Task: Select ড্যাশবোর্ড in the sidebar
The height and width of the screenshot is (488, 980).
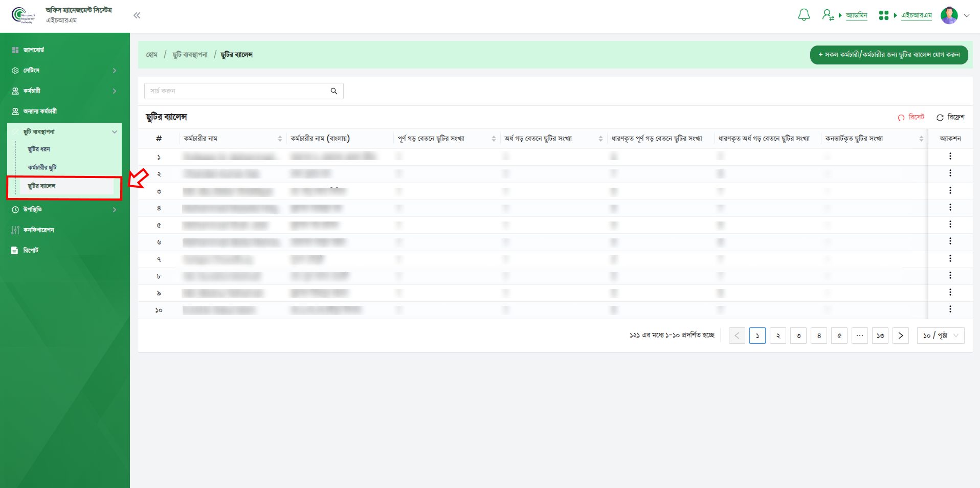Action: 34,50
